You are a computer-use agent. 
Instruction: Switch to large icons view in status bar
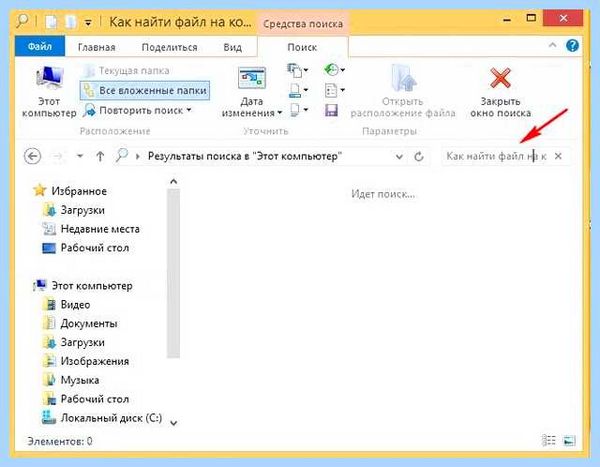pyautogui.click(x=569, y=441)
